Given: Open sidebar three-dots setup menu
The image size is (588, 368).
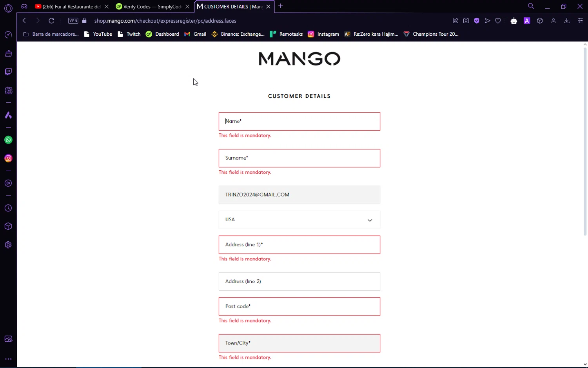Looking at the screenshot, I should click(x=8, y=359).
